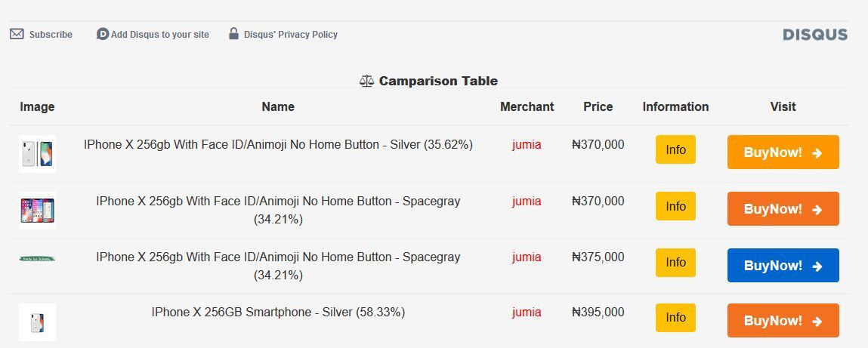Open thumbnail of Silver iPhone X 35.62%
Screen dimensions: 868x348
37,154
